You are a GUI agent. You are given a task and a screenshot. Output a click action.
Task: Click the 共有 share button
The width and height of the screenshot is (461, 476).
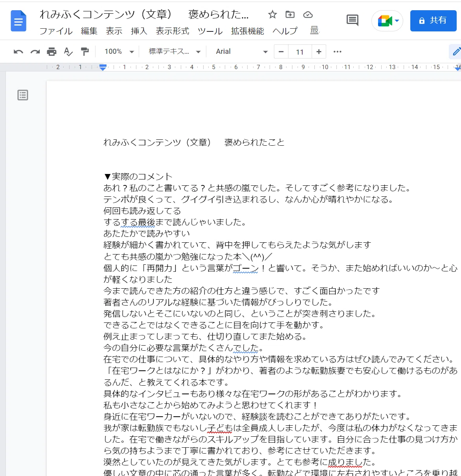pos(433,21)
